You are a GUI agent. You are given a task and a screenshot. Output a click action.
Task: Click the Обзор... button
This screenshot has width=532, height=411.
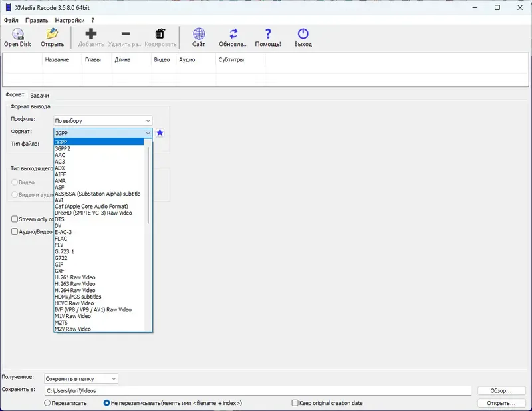501,391
